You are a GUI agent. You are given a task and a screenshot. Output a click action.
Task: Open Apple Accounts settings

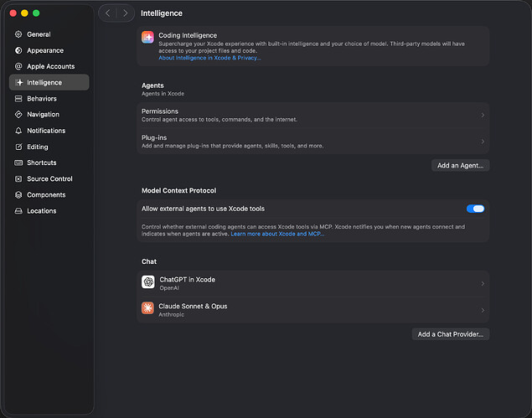[49, 66]
